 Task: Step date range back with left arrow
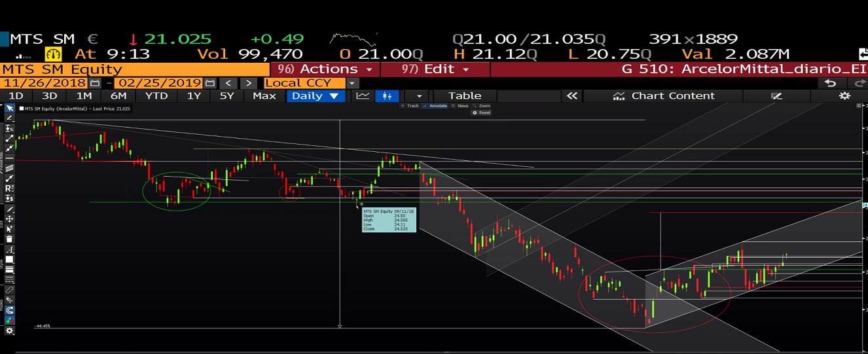coord(228,83)
